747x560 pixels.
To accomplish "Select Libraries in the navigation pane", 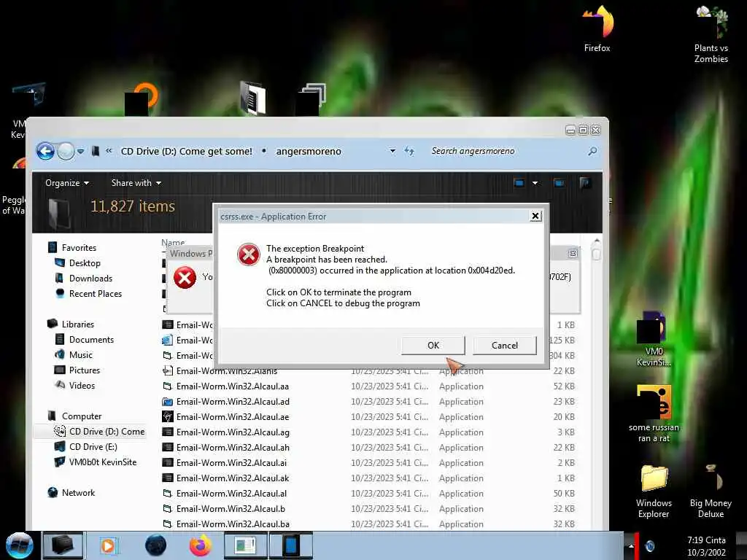I will point(71,324).
